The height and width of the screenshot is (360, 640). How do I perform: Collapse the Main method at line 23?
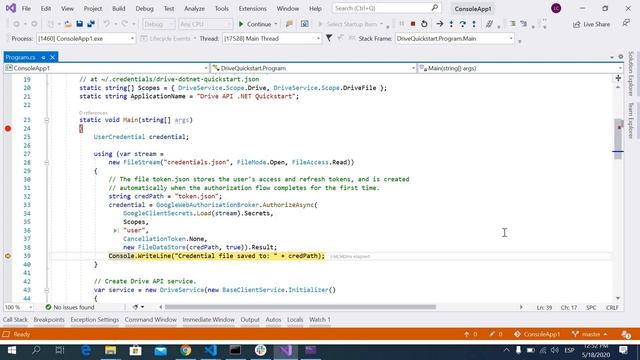tap(47, 120)
